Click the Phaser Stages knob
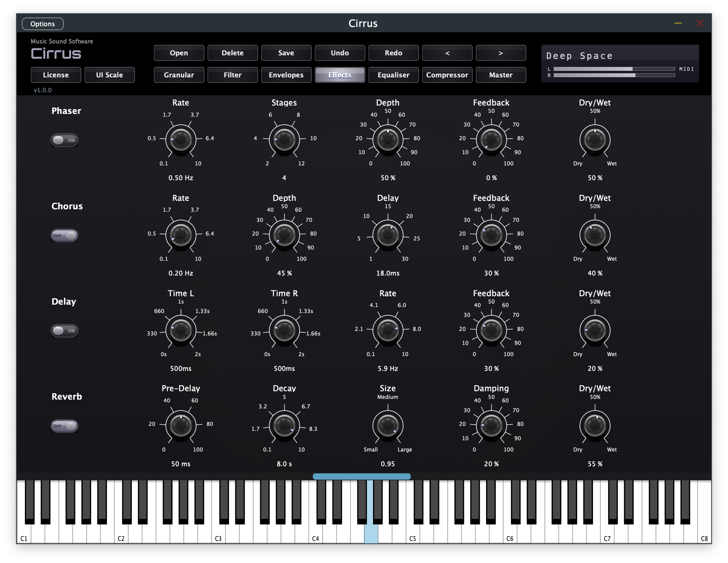728x563 pixels. 284,140
